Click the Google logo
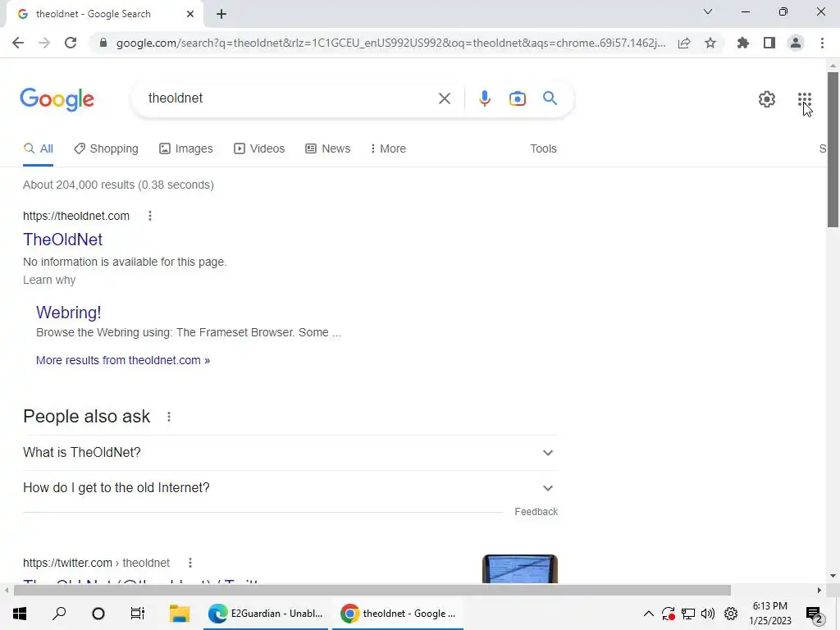This screenshot has width=840, height=630. coord(57,99)
